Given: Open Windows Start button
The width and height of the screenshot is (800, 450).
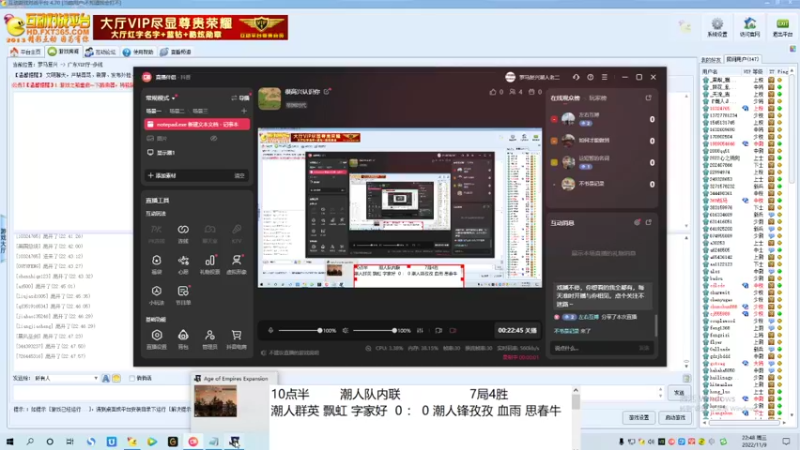Looking at the screenshot, I should [x=10, y=441].
